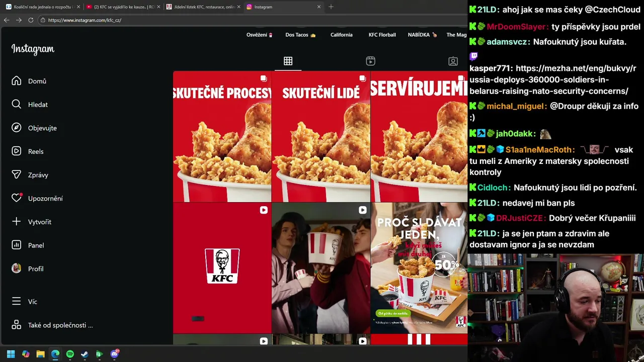
Task: Open the Osvěžení story highlight
Action: pyautogui.click(x=260, y=35)
